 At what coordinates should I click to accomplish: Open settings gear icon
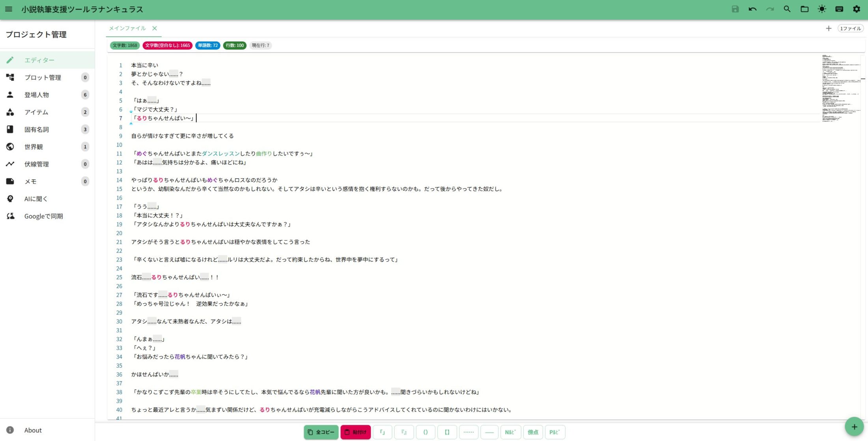click(x=857, y=9)
